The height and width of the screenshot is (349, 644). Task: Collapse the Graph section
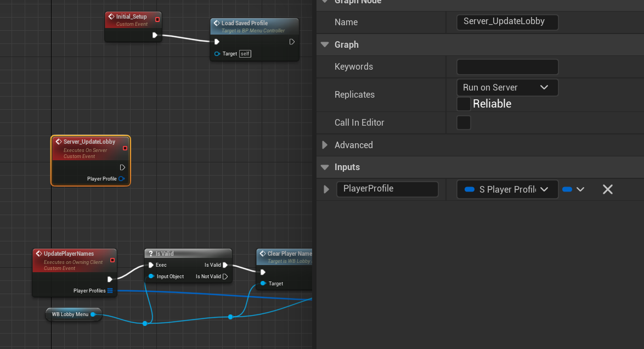click(325, 44)
